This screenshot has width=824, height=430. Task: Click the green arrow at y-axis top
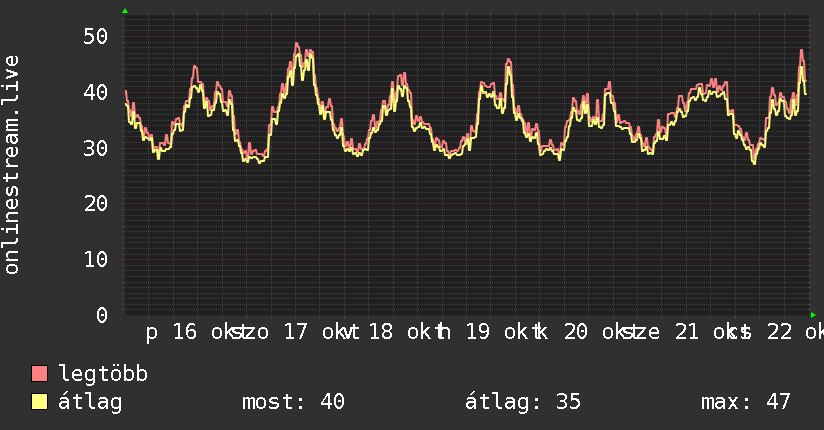point(125,11)
